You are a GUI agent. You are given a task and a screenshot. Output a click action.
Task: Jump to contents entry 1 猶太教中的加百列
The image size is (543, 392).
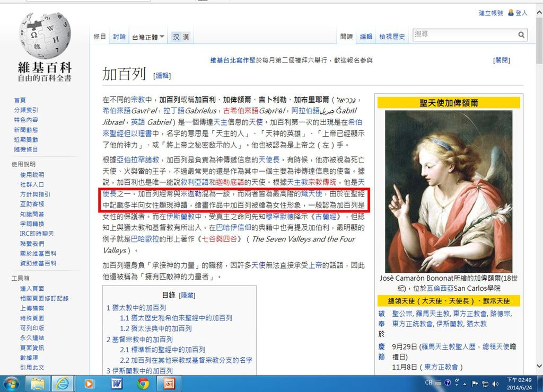(x=136, y=308)
